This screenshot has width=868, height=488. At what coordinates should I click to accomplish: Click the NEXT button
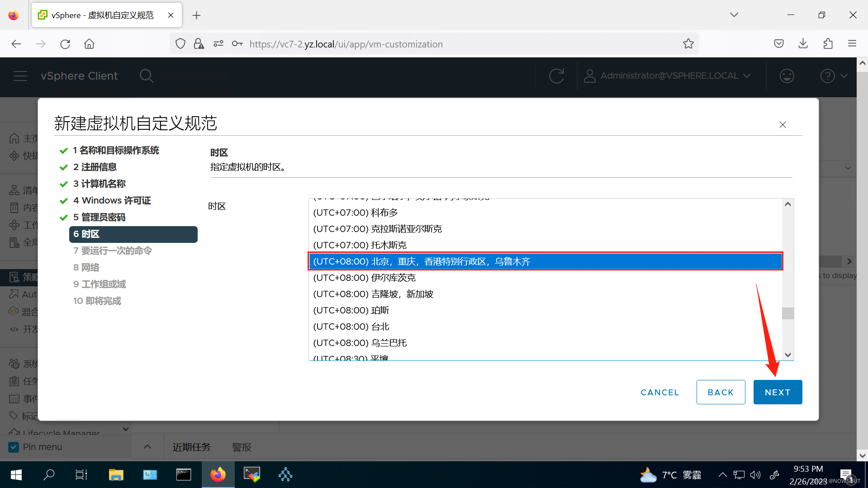pos(778,392)
